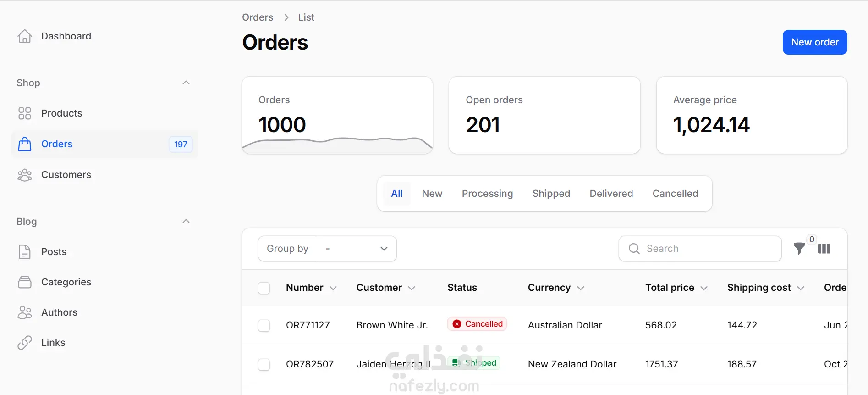Tick the select-all checkbox in the table header
The width and height of the screenshot is (868, 395).
pyautogui.click(x=264, y=288)
